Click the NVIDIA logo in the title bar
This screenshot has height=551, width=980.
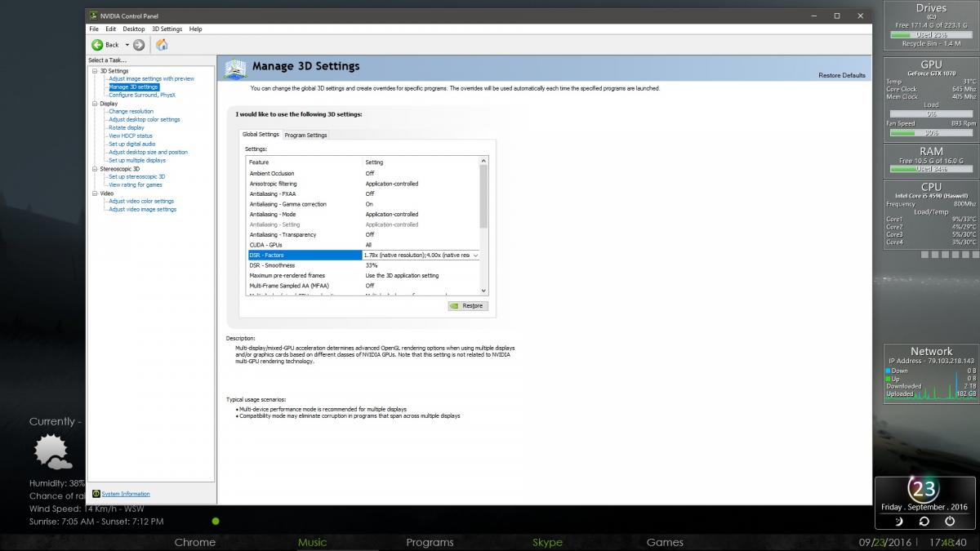[x=94, y=16]
